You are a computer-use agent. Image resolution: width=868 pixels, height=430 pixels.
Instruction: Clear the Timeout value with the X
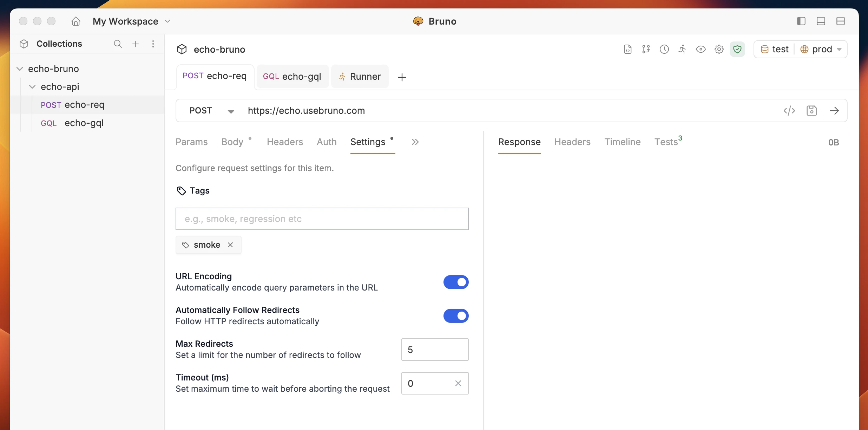click(458, 383)
